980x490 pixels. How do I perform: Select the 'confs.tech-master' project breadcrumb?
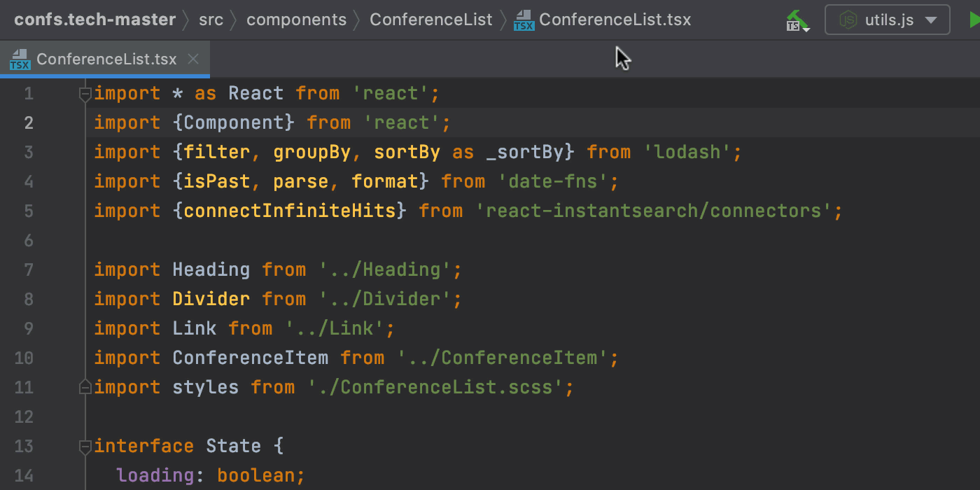(94, 20)
